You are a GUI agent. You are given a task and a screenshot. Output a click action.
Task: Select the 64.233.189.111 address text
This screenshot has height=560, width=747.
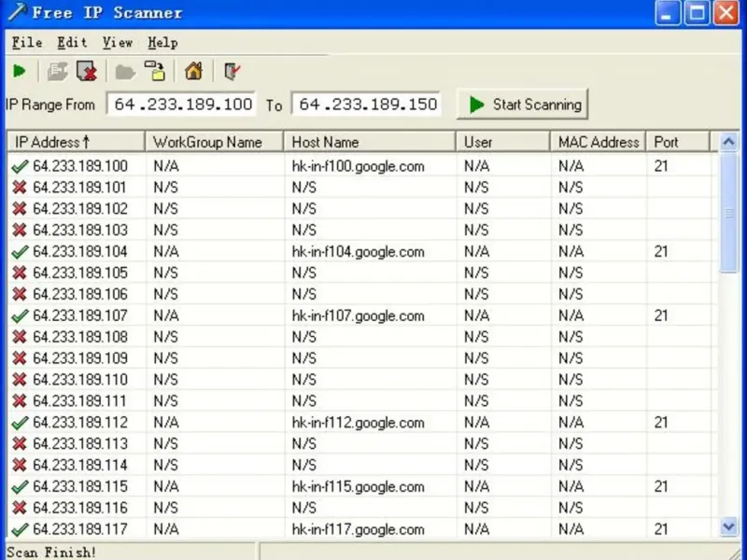point(80,401)
